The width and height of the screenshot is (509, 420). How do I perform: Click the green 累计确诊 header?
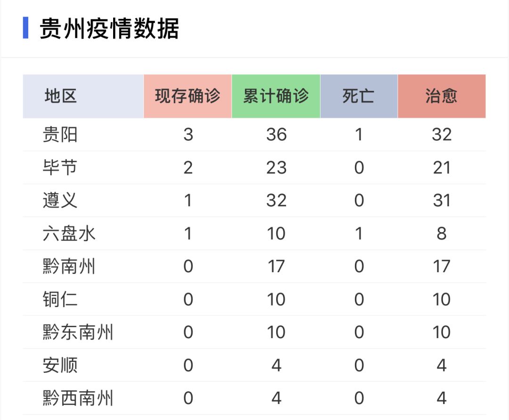tap(276, 96)
